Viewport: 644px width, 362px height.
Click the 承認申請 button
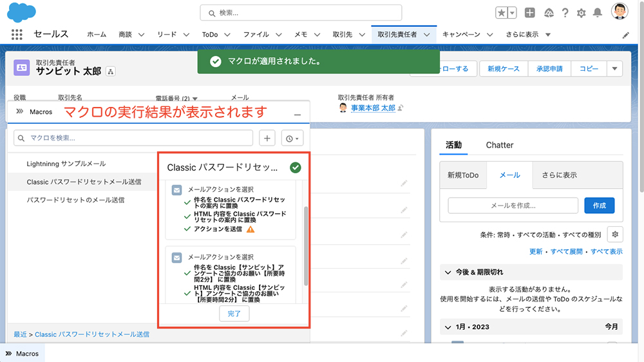549,69
